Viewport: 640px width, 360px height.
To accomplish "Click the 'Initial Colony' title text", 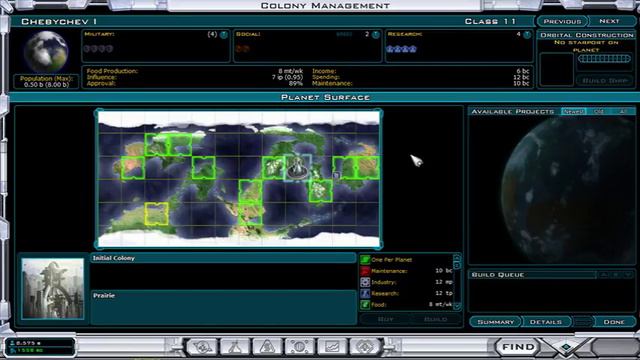I will click(113, 258).
